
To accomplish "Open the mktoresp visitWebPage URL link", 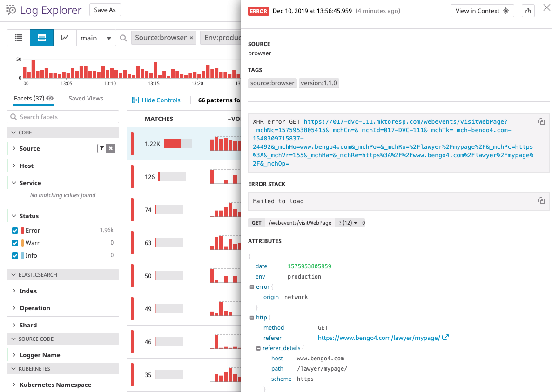I will coord(393,142).
